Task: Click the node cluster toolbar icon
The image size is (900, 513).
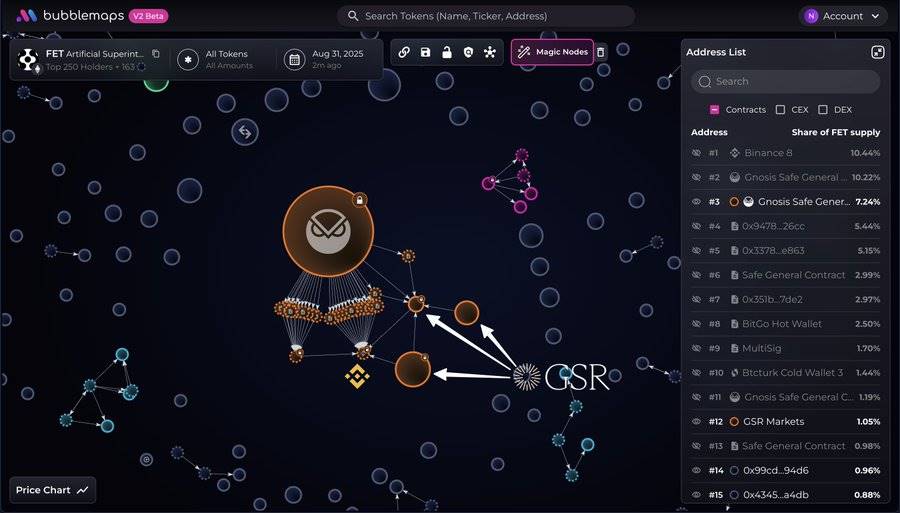Action: 490,52
